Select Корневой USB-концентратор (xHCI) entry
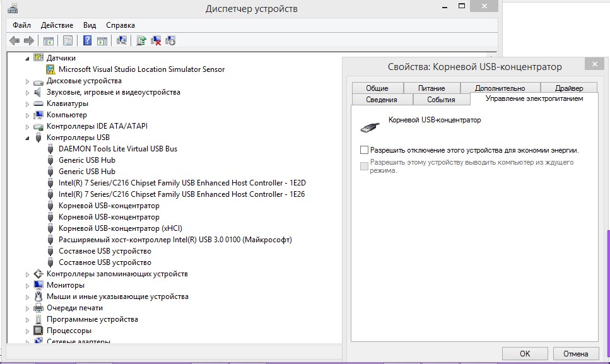This screenshot has width=610, height=364. tap(120, 228)
